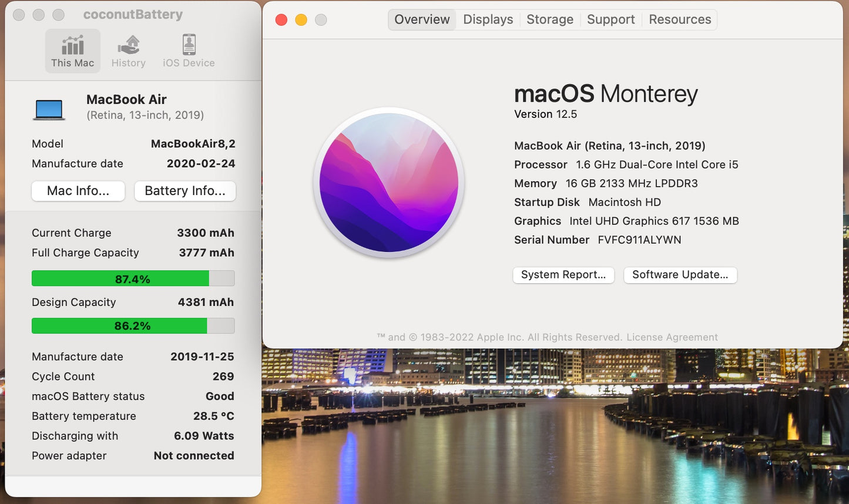Image resolution: width=849 pixels, height=504 pixels.
Task: Click the bar-chart icon above This Mac label
Action: (x=72, y=43)
